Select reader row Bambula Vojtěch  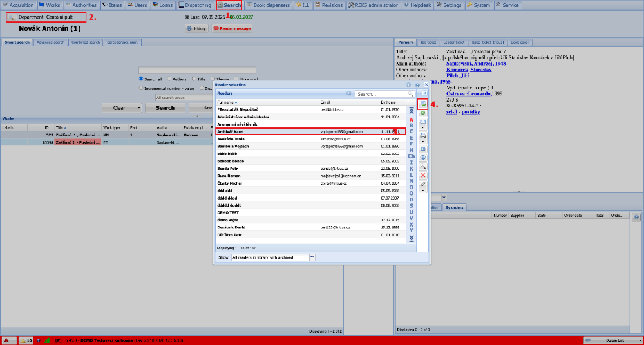(310, 146)
